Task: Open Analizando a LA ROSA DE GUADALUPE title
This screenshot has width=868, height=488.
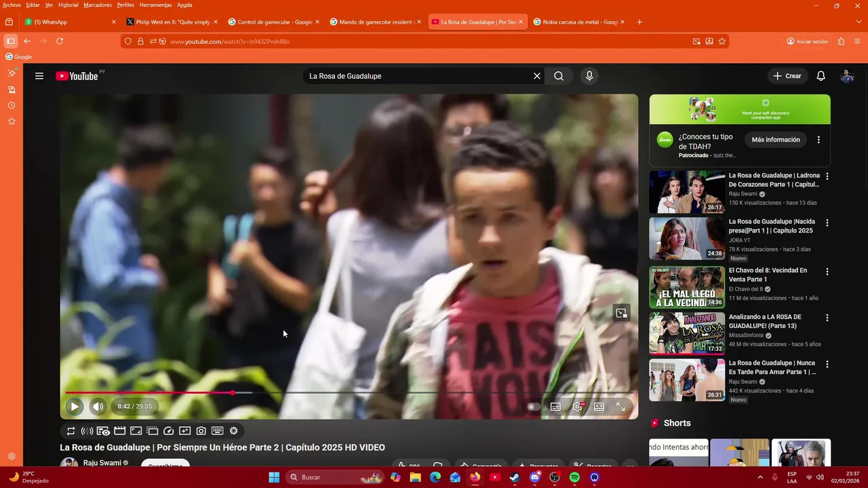Action: tap(766, 321)
